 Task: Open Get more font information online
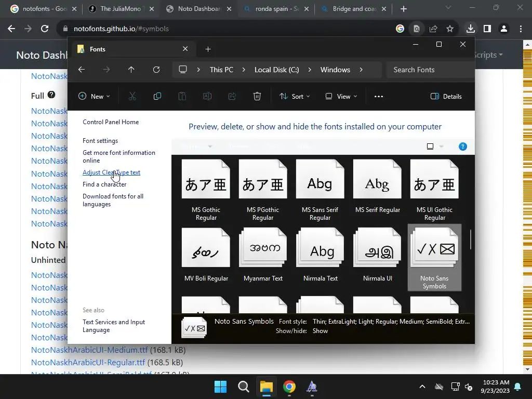coord(119,156)
